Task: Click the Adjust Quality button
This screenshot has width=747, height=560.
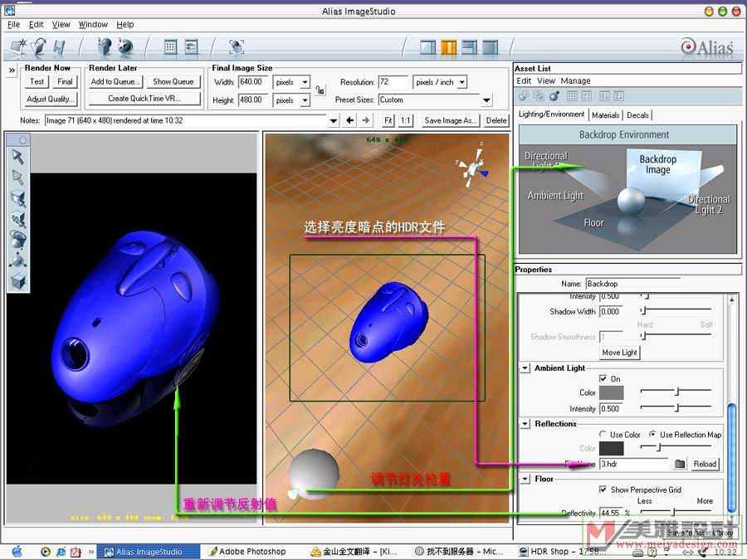Action: [51, 99]
